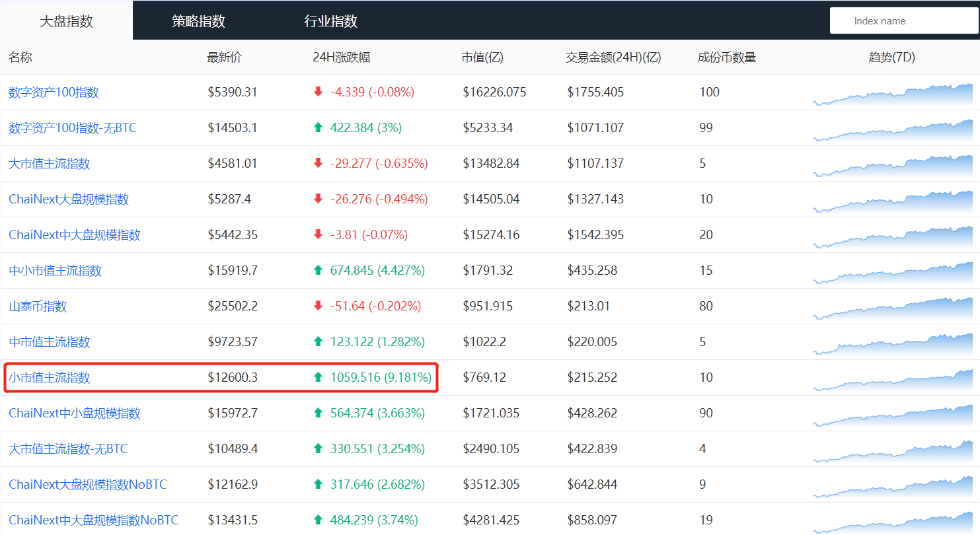Focus the Index name search field
Screen dimensions: 980x535
tap(904, 20)
